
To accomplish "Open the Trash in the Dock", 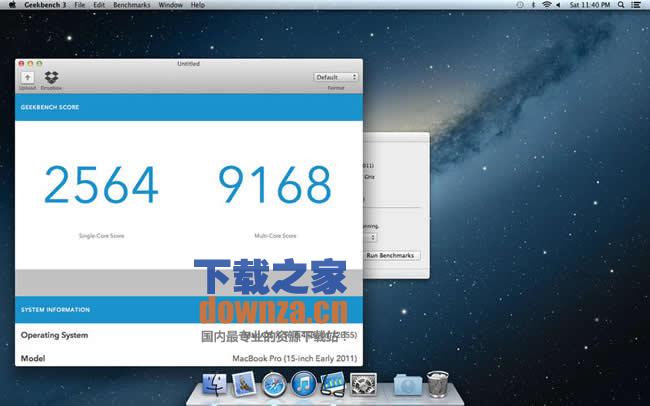I will coord(438,384).
